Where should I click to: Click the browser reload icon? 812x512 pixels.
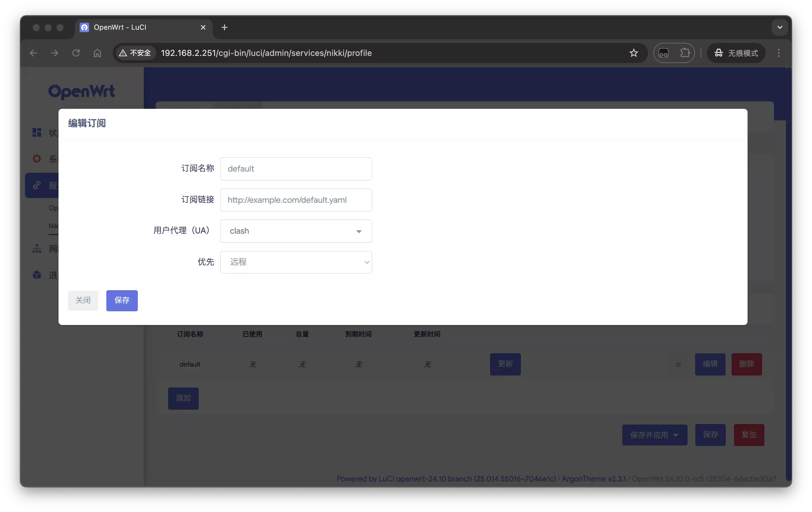tap(76, 53)
